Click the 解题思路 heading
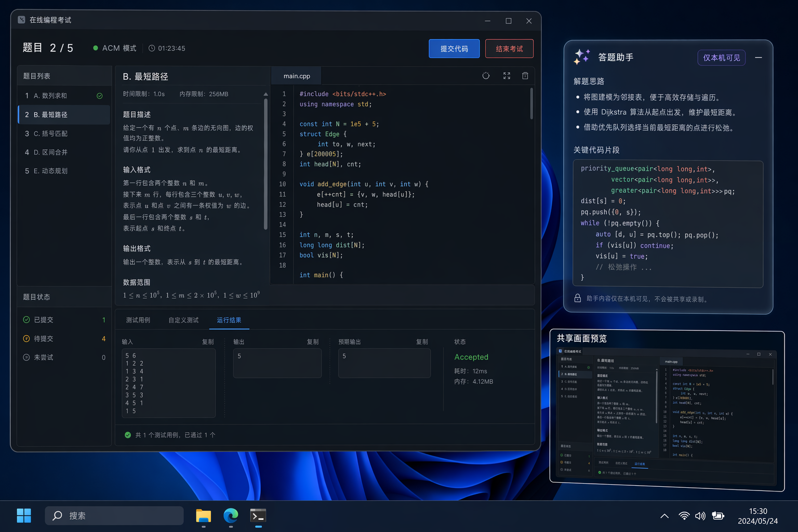798x532 pixels. 589,81
